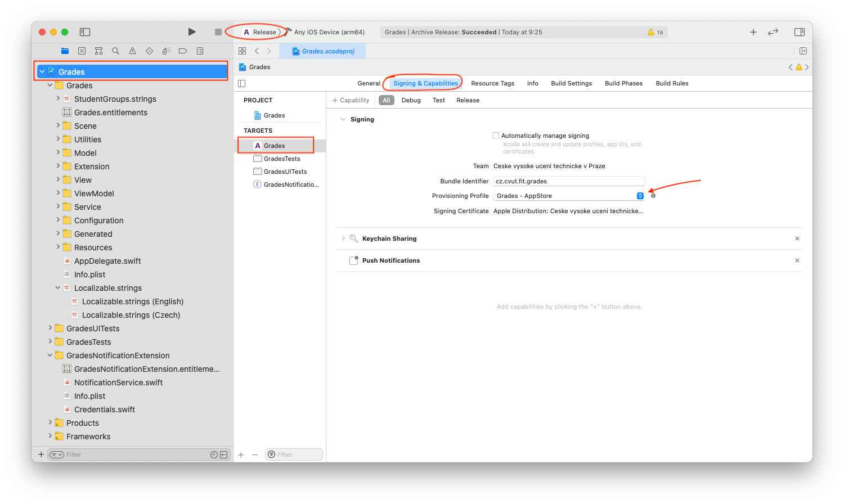Show the Source Control navigator
This screenshot has width=844, height=504.
(82, 51)
